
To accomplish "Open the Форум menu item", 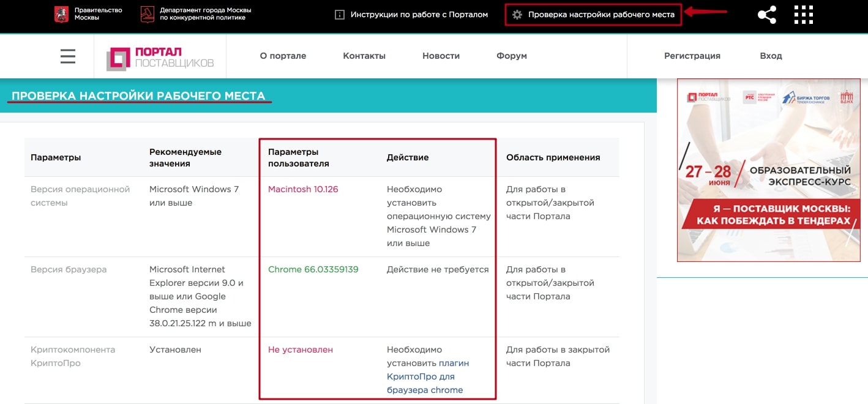I will pos(512,56).
